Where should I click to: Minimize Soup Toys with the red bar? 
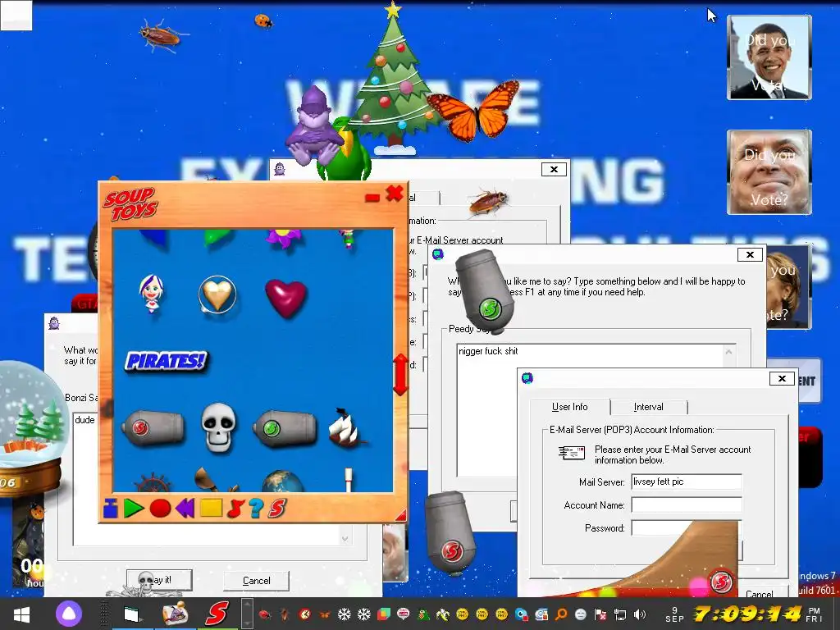click(372, 198)
